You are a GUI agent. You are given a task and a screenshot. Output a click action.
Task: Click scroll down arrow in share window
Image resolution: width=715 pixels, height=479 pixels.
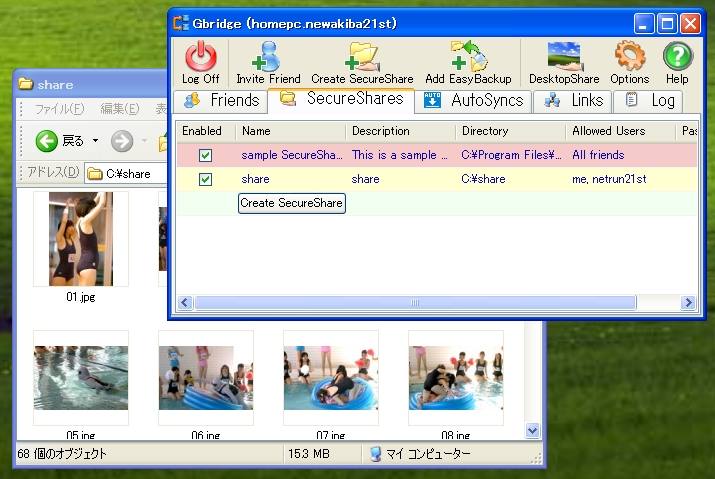[x=533, y=430]
